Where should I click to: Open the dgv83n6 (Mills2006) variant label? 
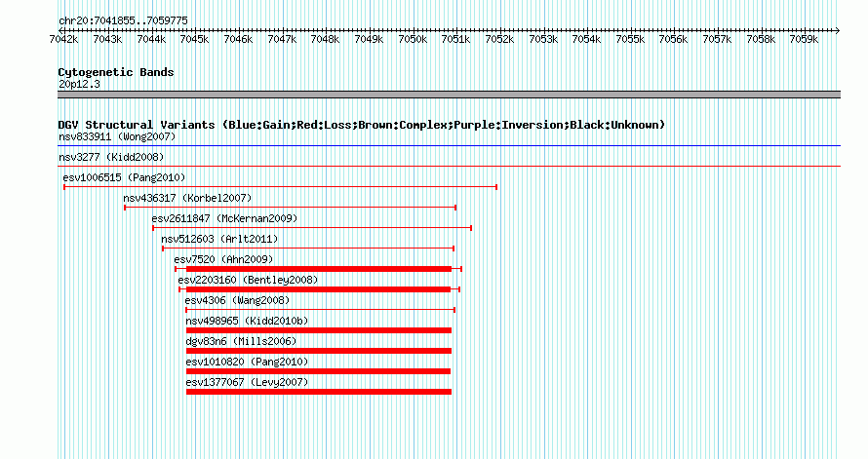[241, 341]
